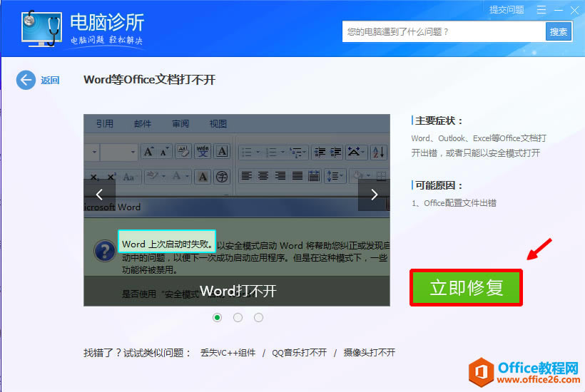Advance carousel with right arrow
This screenshot has width=585, height=392.
click(374, 195)
